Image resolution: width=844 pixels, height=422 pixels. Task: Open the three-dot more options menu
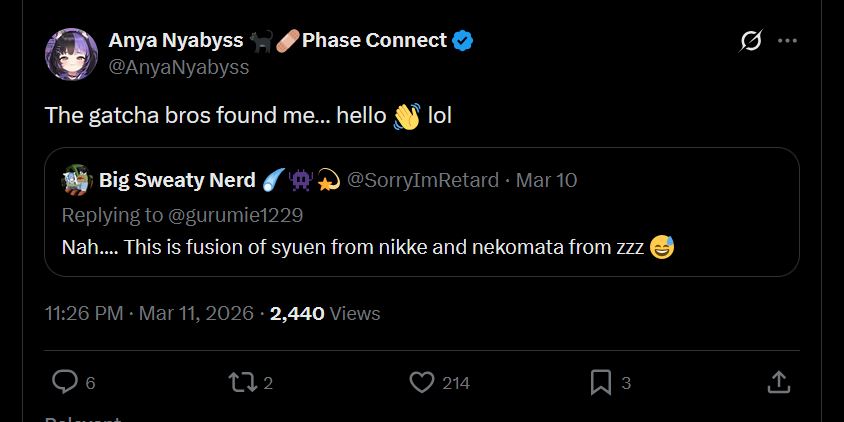787,41
